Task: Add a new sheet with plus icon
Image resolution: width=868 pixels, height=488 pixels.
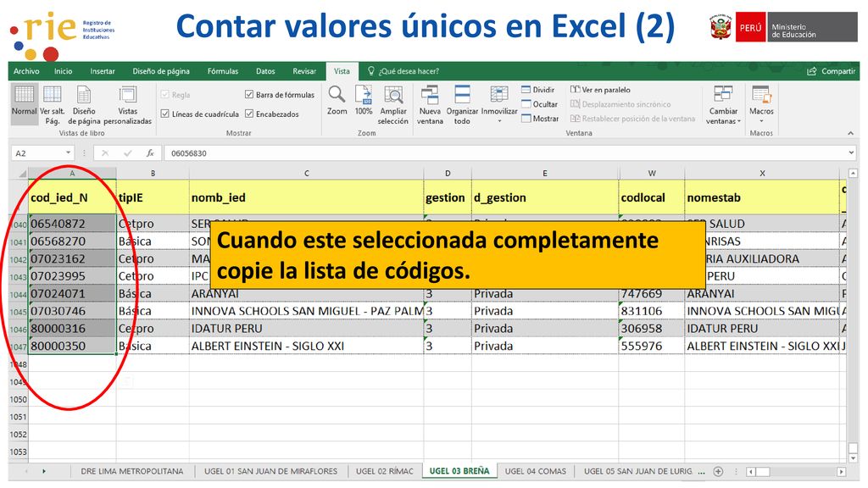Action: pos(718,471)
